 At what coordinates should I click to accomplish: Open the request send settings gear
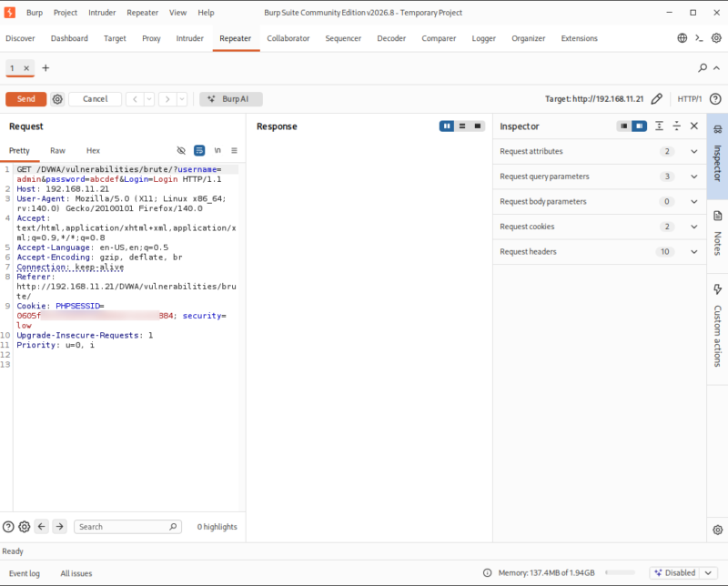(x=57, y=99)
